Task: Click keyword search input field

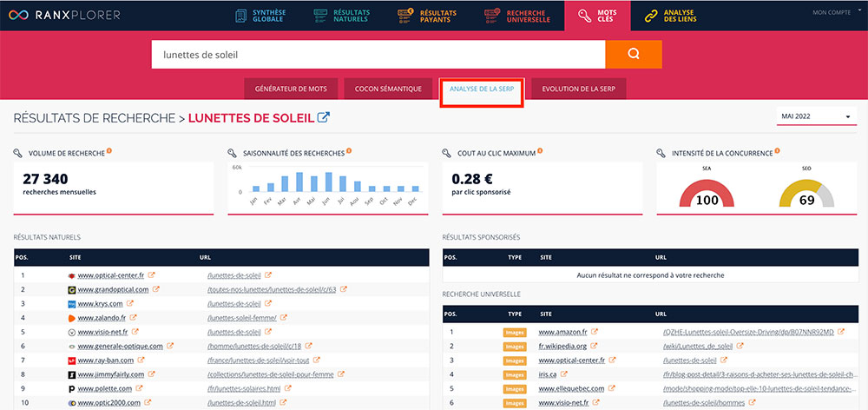Action: [378, 55]
